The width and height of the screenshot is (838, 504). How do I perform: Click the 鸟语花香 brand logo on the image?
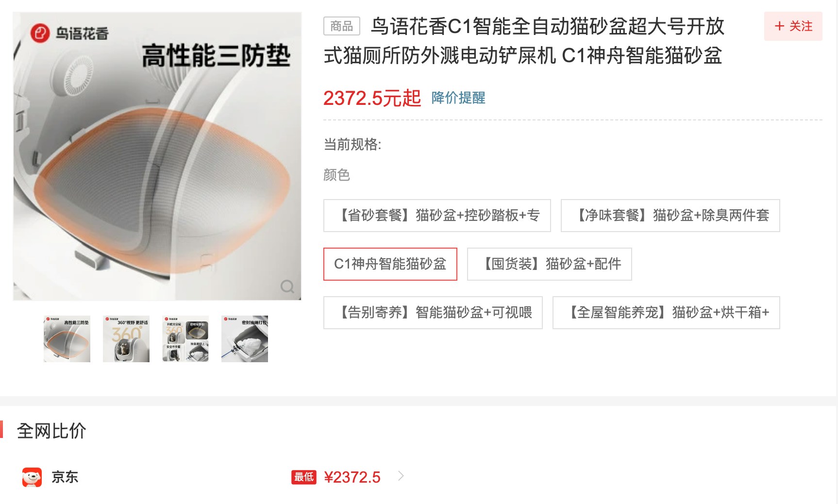[x=69, y=33]
